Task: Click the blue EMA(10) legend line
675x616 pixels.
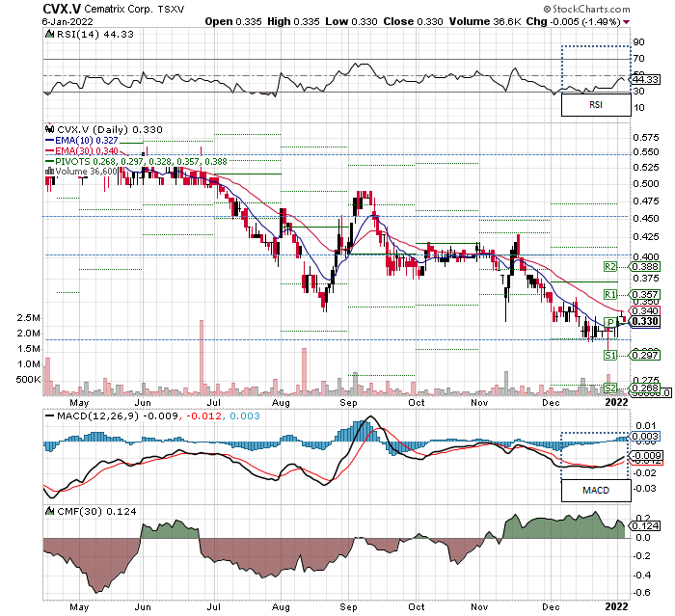Action: click(x=49, y=141)
